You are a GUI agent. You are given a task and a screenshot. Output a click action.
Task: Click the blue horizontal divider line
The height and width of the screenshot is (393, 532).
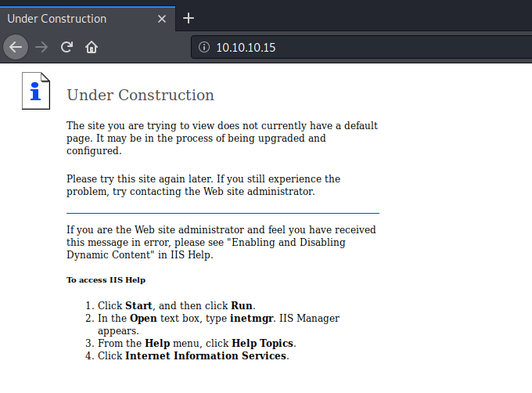pos(222,213)
